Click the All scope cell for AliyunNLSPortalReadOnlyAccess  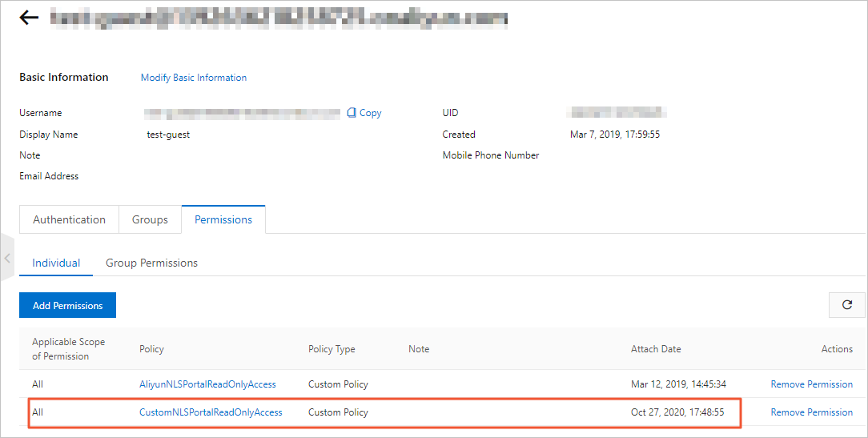(38, 384)
